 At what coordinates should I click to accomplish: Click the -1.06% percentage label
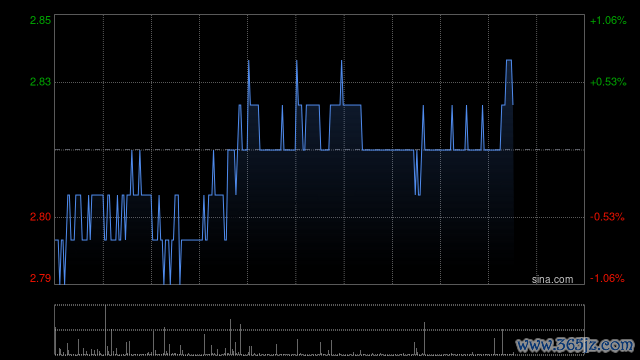pos(607,278)
